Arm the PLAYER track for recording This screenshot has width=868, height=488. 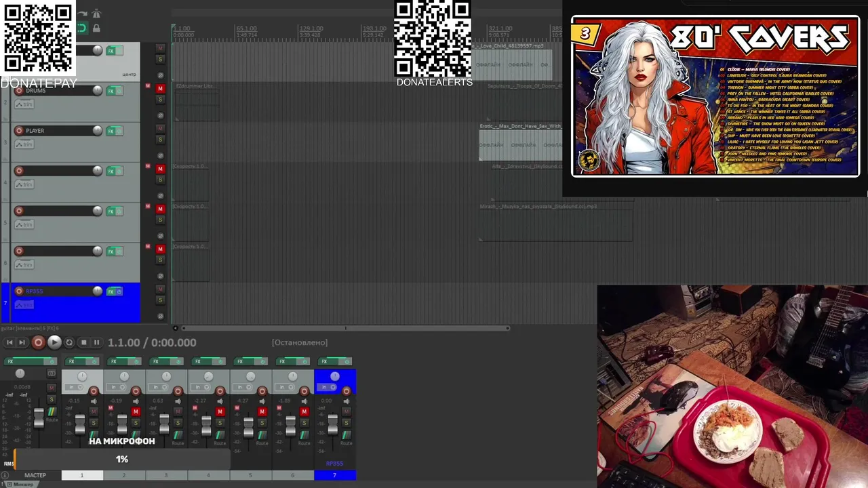click(x=19, y=131)
